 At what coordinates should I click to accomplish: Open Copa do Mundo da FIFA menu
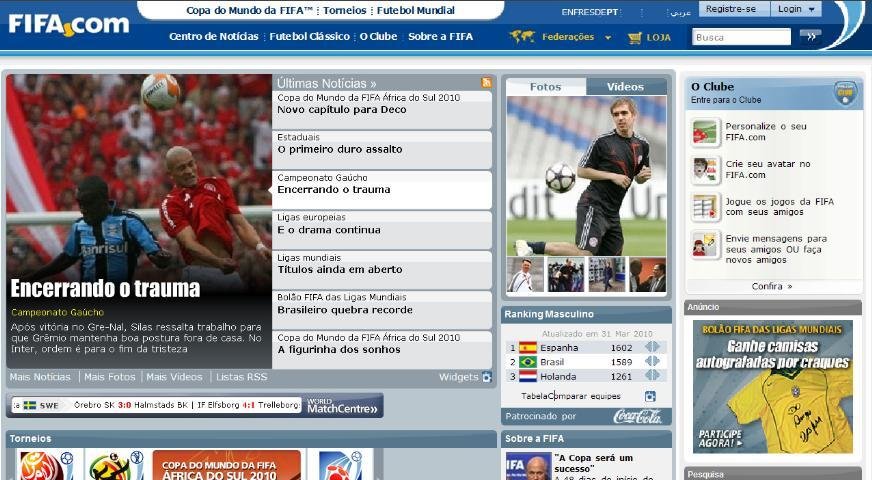coord(250,11)
